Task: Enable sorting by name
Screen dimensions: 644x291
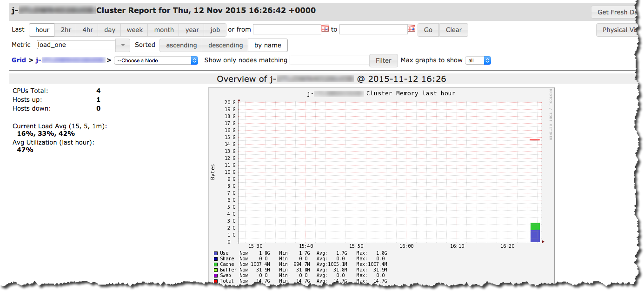Action: (x=267, y=45)
